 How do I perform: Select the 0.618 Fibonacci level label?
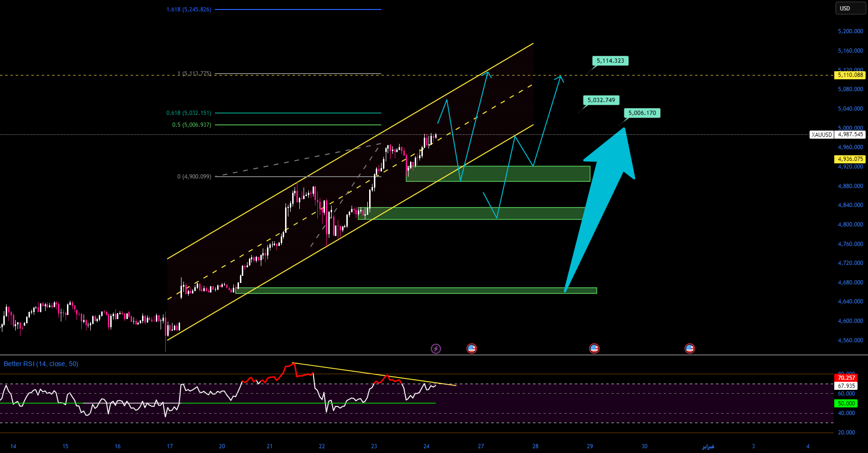189,113
